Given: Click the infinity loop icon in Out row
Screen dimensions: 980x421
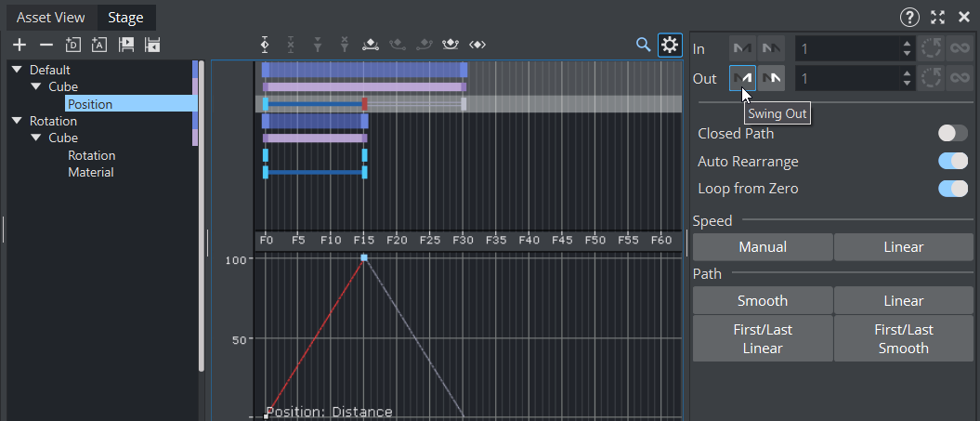Looking at the screenshot, I should [960, 79].
